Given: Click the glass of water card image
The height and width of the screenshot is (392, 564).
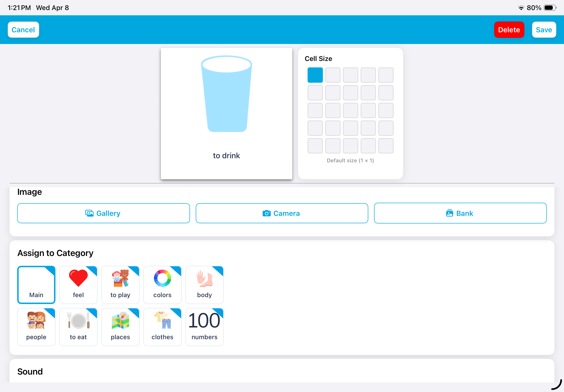Looking at the screenshot, I should point(226,94).
